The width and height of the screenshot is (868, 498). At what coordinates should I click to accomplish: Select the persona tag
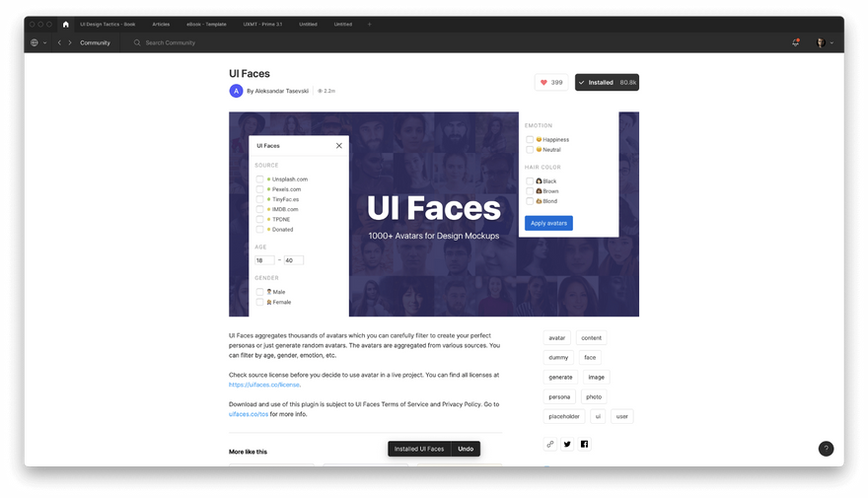559,396
